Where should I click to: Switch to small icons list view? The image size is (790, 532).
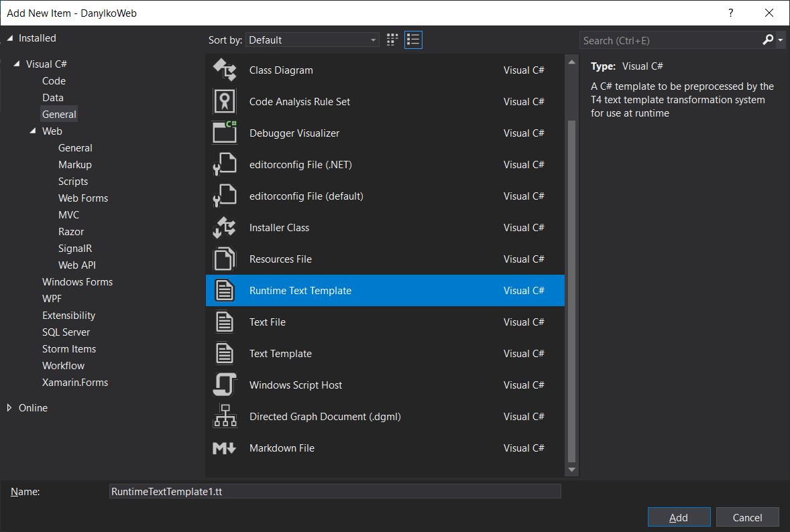coord(413,40)
